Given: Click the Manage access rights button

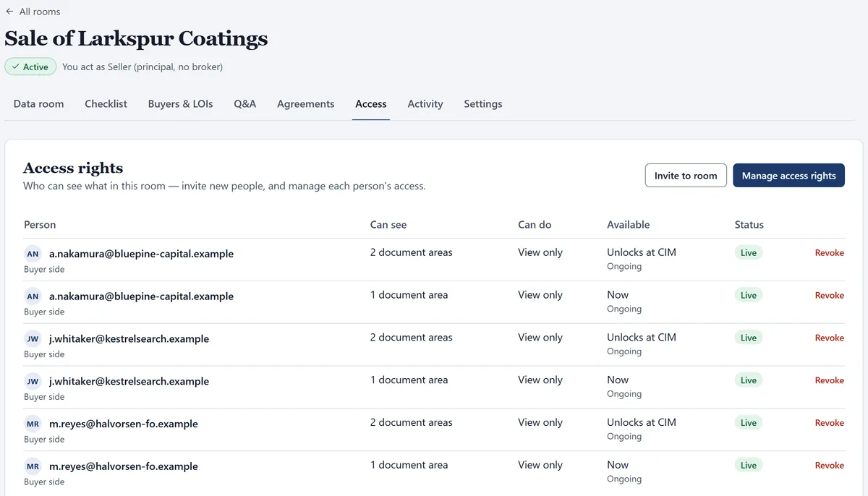Looking at the screenshot, I should click(x=788, y=176).
